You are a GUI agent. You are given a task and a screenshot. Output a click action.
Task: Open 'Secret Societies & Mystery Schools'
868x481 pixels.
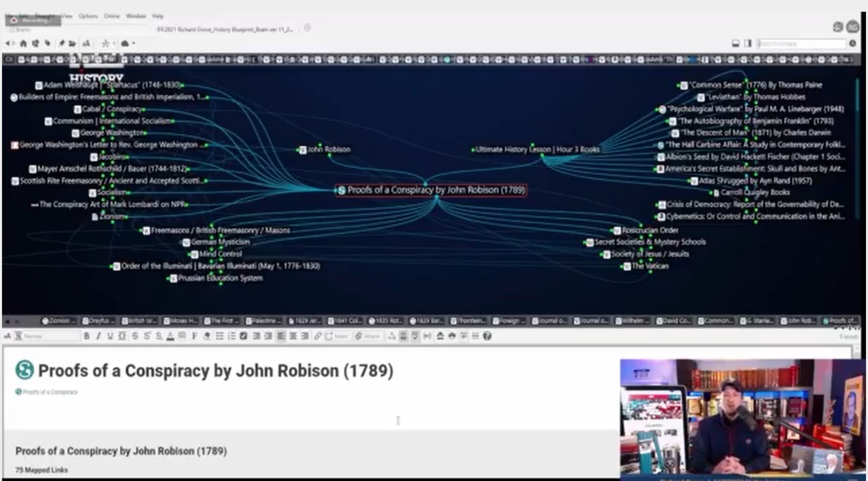(646, 242)
